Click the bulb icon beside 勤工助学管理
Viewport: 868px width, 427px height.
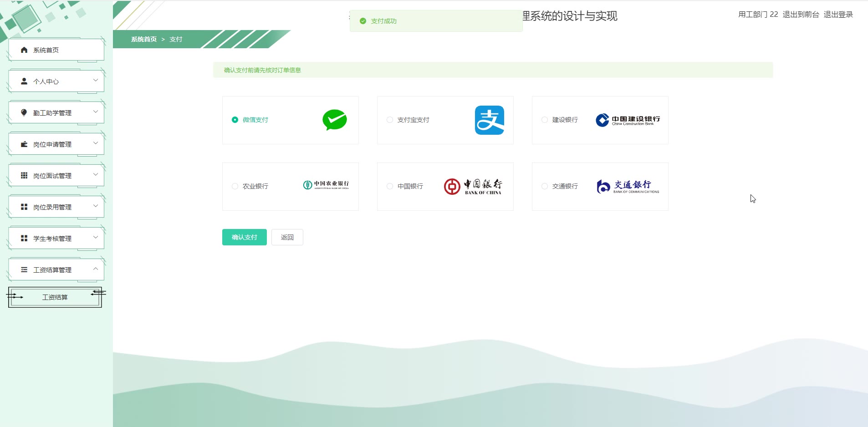coord(24,113)
